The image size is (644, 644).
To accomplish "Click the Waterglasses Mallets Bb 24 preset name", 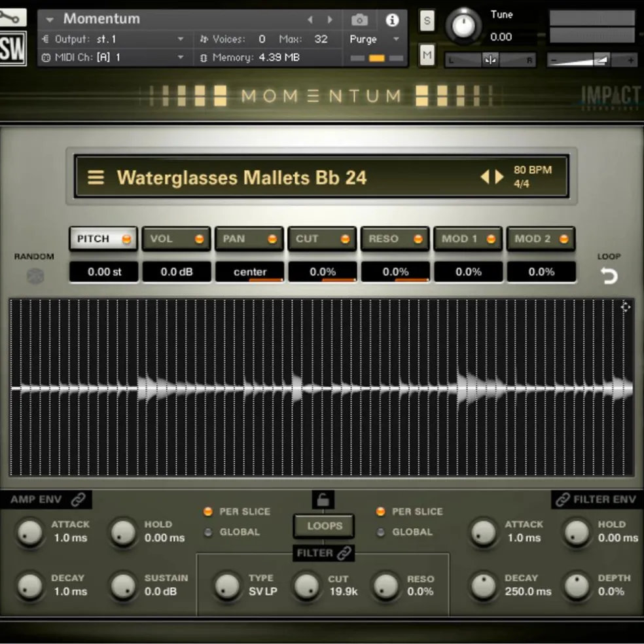I will coord(241,178).
